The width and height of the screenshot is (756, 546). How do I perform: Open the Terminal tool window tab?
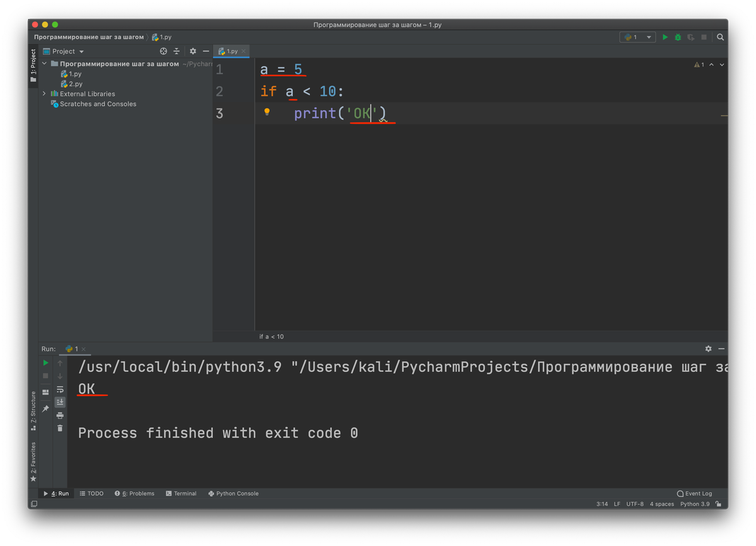[181, 494]
